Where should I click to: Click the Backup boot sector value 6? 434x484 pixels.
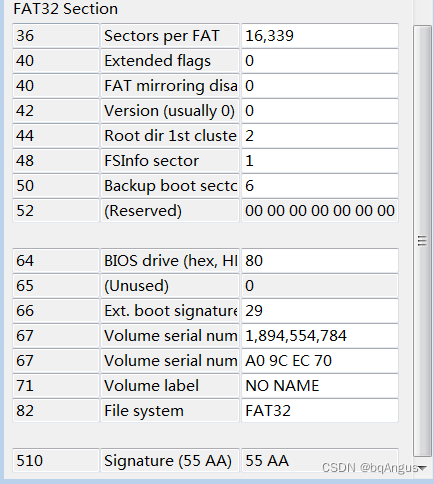(x=320, y=186)
